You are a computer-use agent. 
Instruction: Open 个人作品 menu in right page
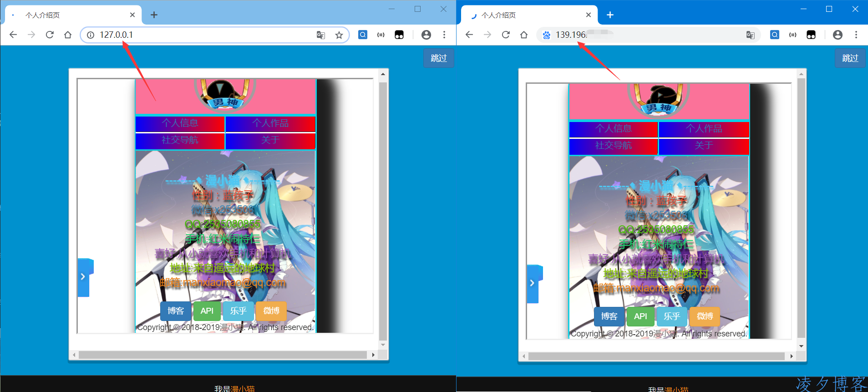tap(704, 129)
